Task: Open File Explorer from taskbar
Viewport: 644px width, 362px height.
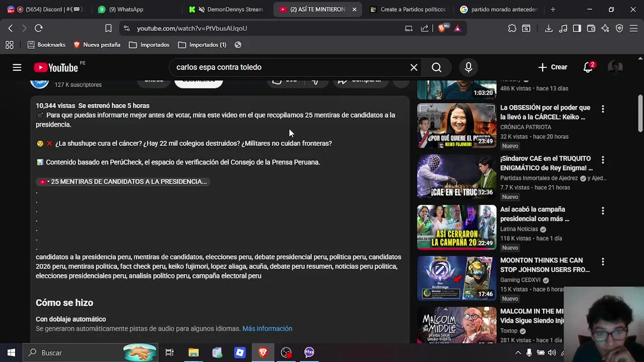Action: pyautogui.click(x=194, y=353)
